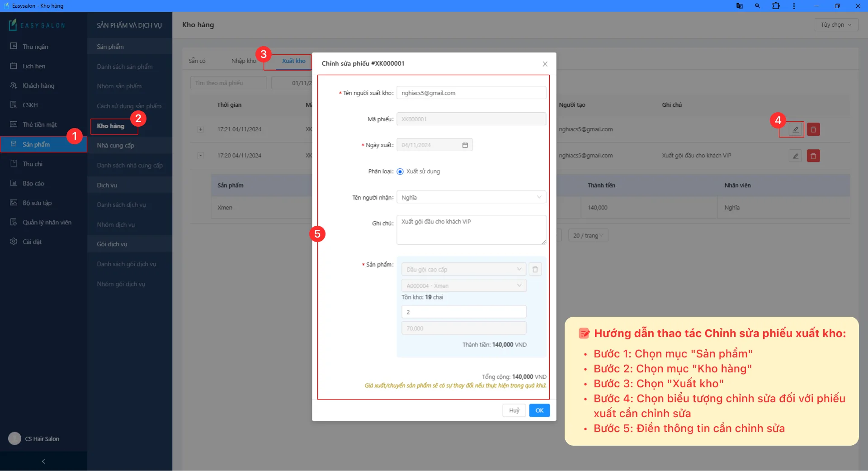Switch to Sẵn có tab
This screenshot has width=868, height=471.
click(x=197, y=61)
